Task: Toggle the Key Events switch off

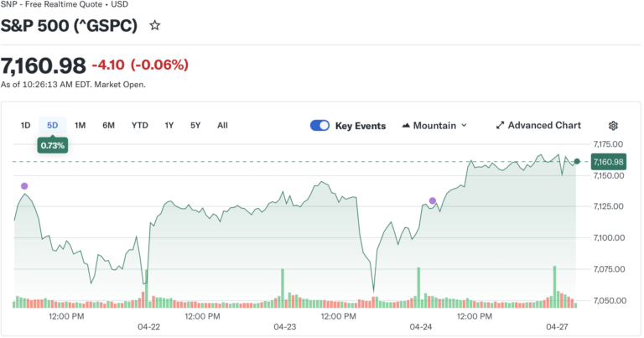Action: coord(319,126)
